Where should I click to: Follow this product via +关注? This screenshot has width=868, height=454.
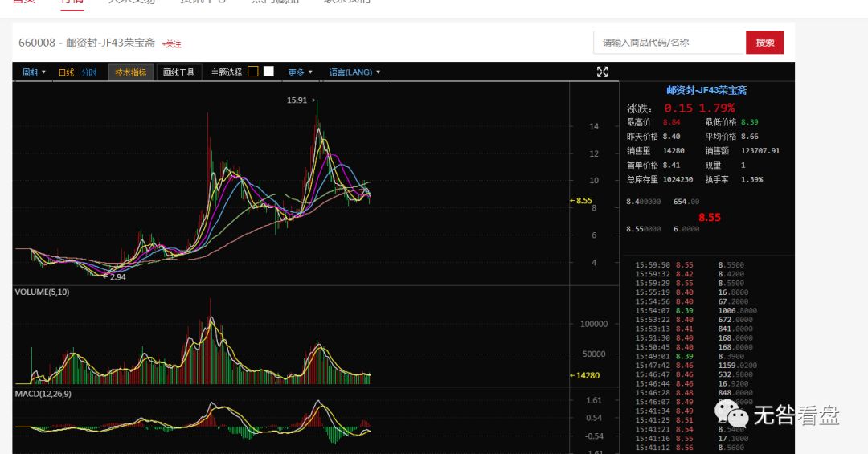tap(172, 43)
